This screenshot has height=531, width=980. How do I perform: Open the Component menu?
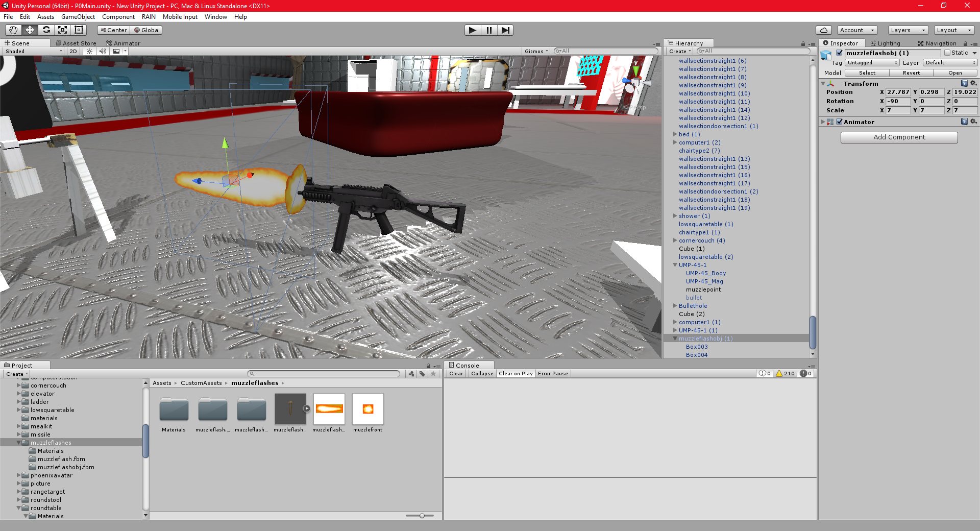[x=118, y=17]
